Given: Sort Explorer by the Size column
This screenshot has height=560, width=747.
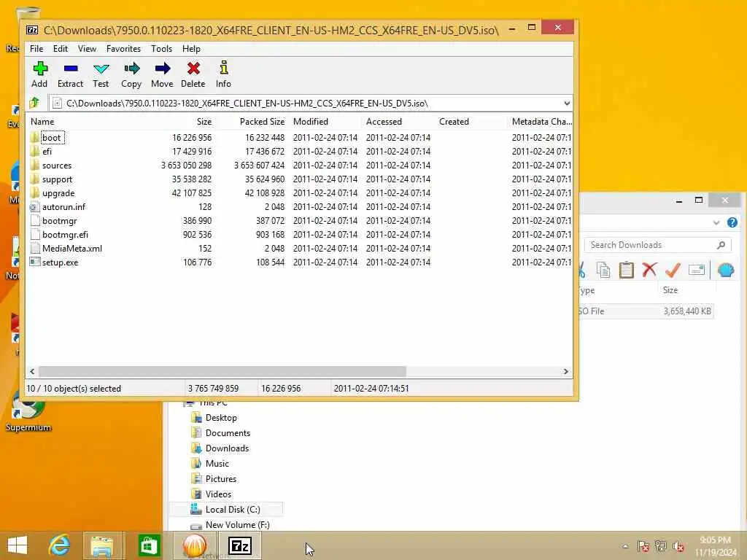Looking at the screenshot, I should click(x=670, y=290).
